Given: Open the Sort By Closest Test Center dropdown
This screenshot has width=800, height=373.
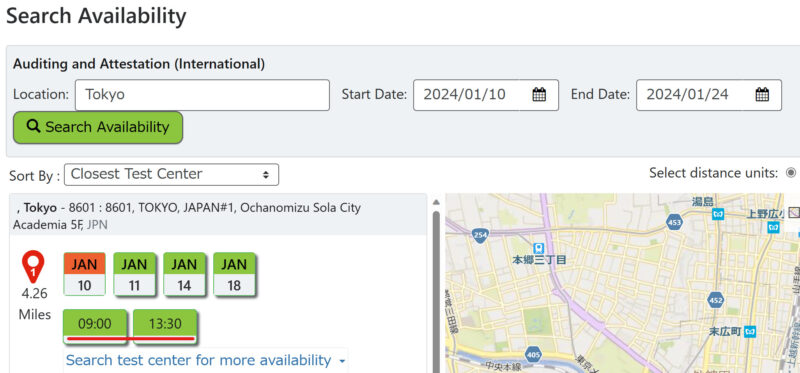Looking at the screenshot, I should [x=172, y=175].
